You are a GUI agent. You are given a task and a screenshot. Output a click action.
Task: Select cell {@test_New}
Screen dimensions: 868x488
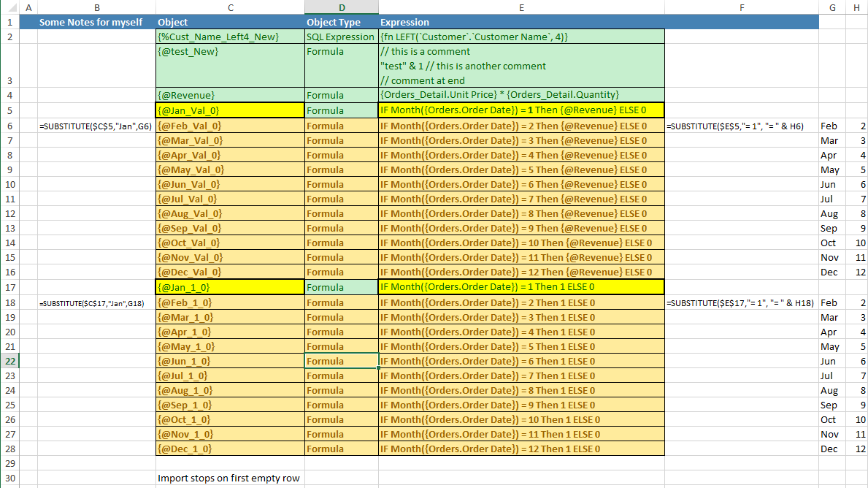coord(230,65)
